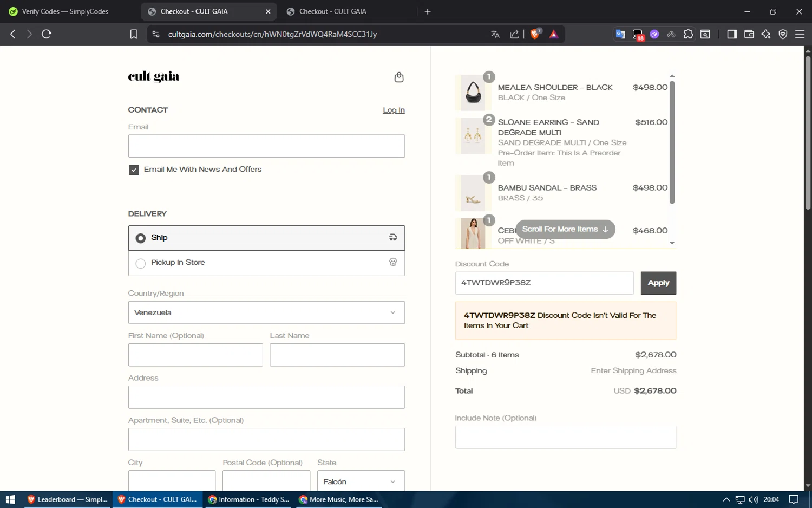812x508 pixels.
Task: Open More Music, More Sa... taskbar item
Action: [339, 499]
